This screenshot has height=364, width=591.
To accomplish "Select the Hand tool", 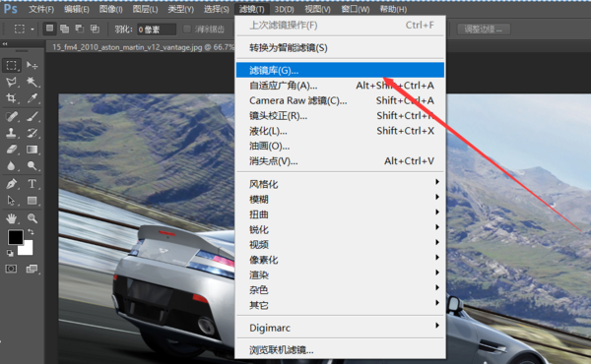I will pyautogui.click(x=11, y=218).
